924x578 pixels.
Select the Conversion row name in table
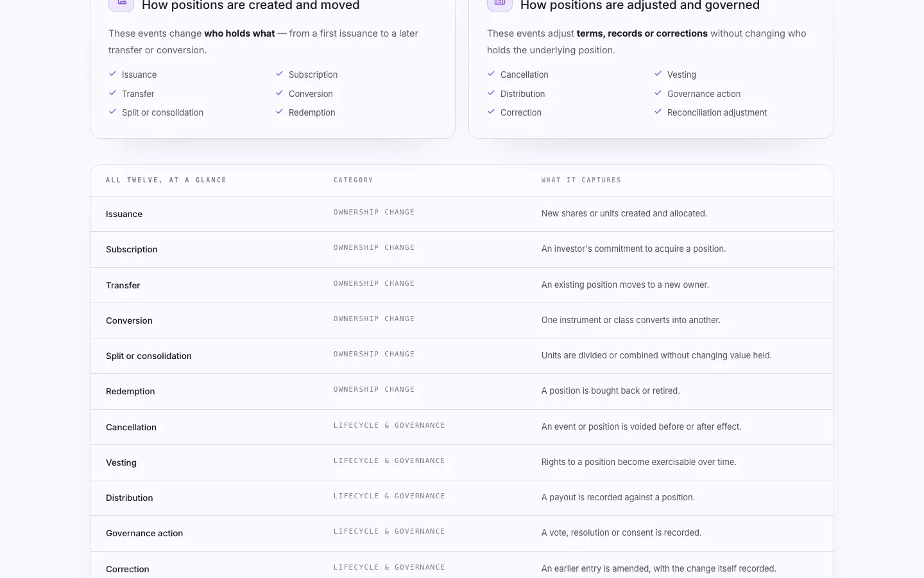point(129,320)
